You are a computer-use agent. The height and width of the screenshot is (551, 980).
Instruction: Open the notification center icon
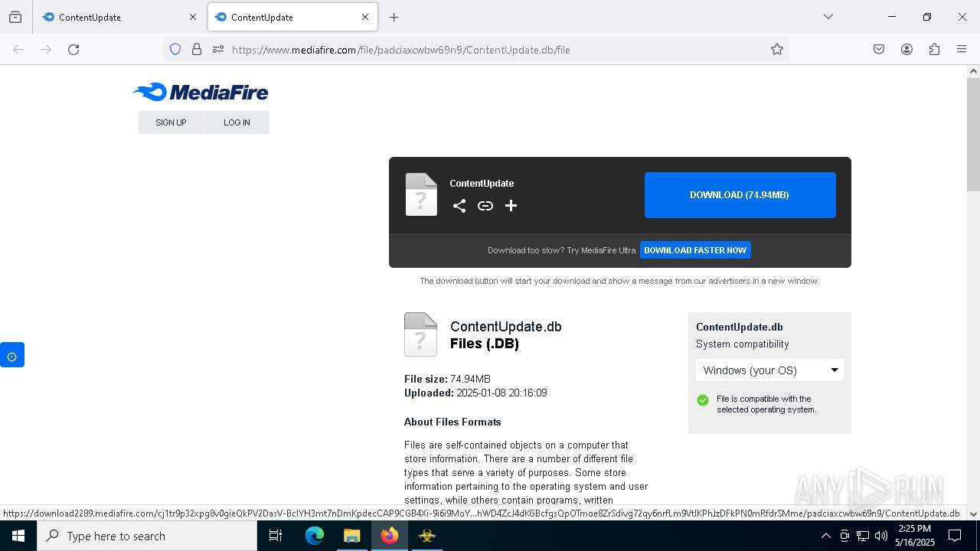pos(955,536)
